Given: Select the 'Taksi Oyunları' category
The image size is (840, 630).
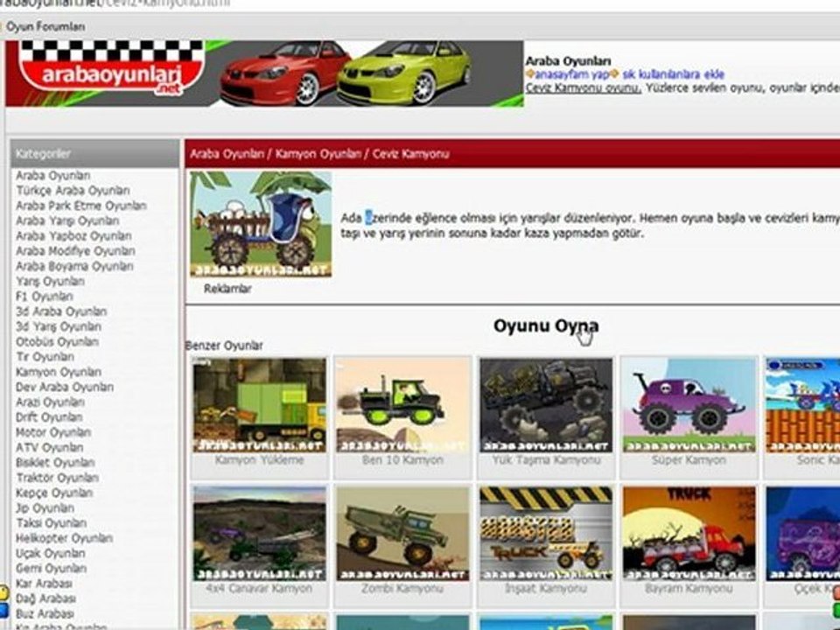Looking at the screenshot, I should pos(51,522).
